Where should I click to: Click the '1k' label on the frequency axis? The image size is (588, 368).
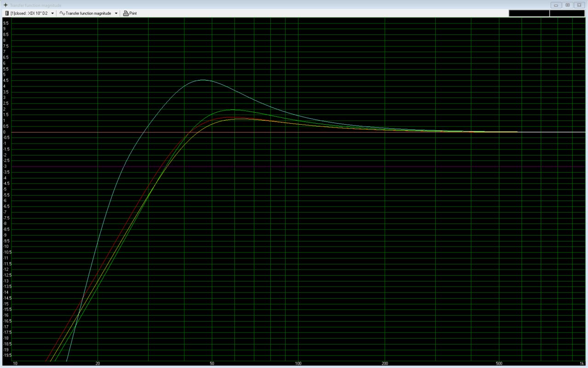tap(582, 364)
